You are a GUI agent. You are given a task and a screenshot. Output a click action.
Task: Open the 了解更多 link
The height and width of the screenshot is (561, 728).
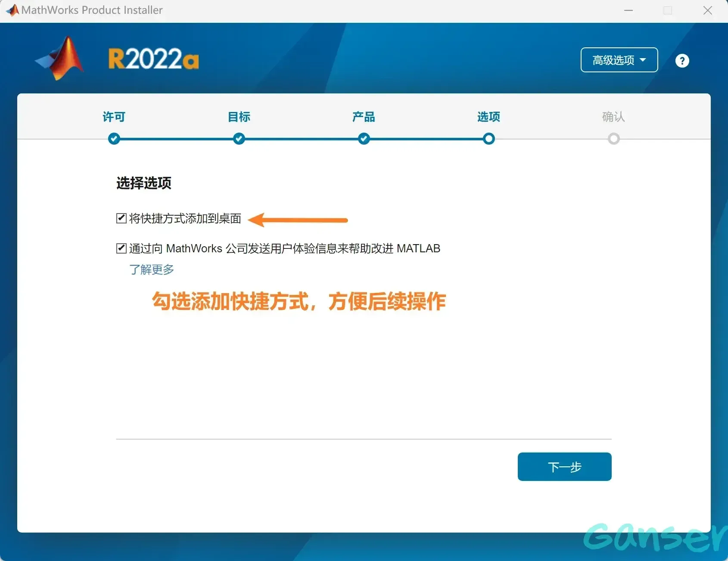click(x=152, y=270)
